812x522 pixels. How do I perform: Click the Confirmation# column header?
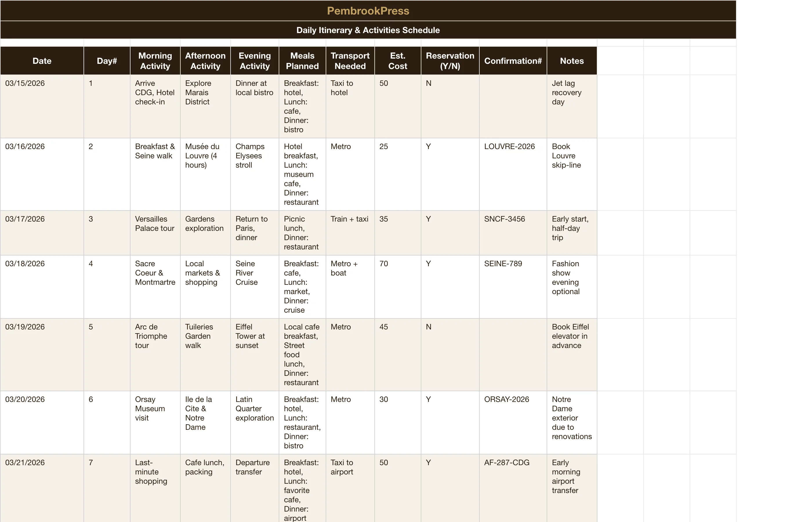coord(513,61)
